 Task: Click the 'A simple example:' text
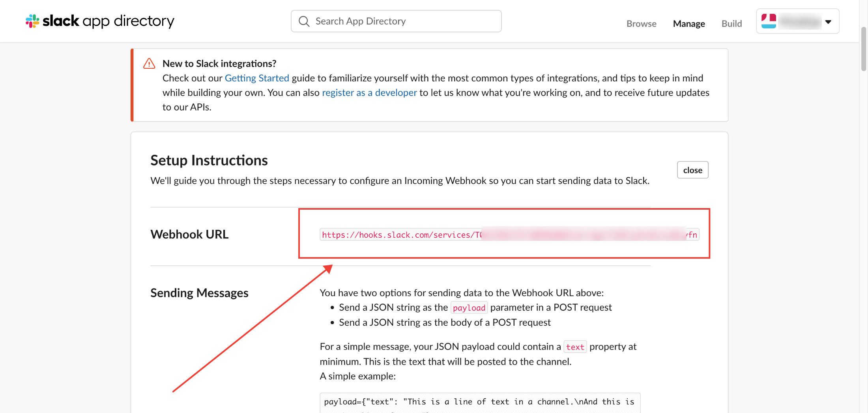pyautogui.click(x=357, y=376)
